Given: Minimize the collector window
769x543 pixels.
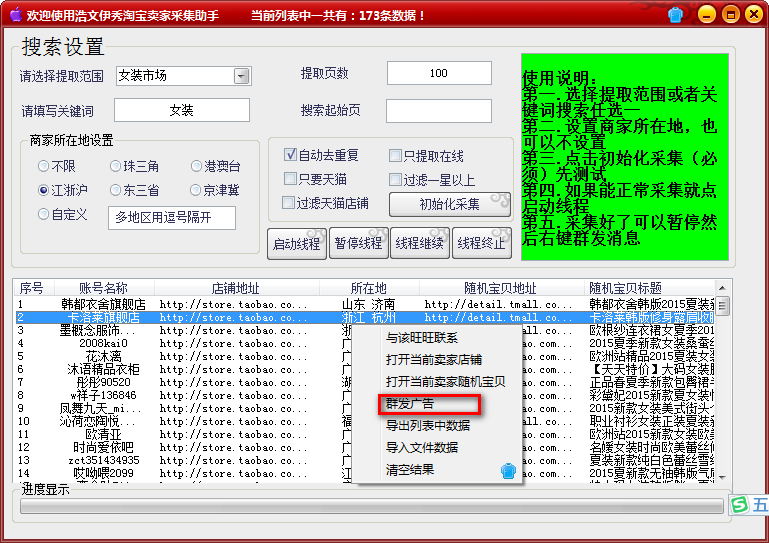Looking at the screenshot, I should tap(707, 14).
